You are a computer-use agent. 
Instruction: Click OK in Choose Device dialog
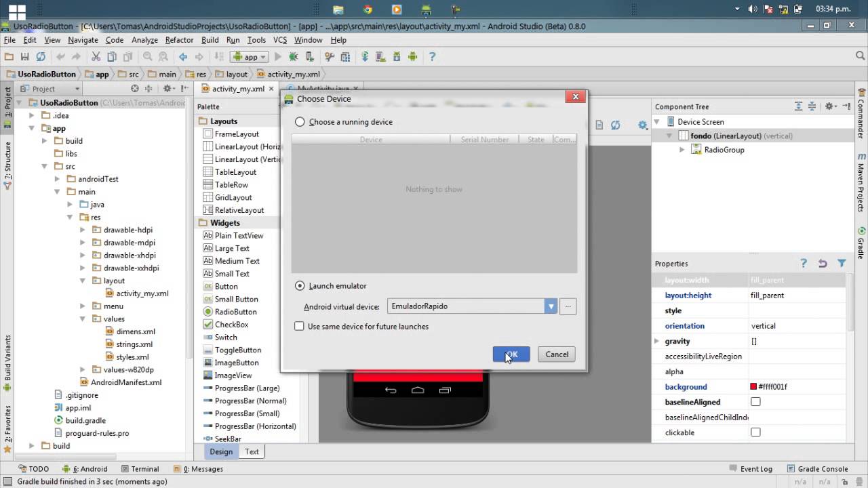[511, 354]
